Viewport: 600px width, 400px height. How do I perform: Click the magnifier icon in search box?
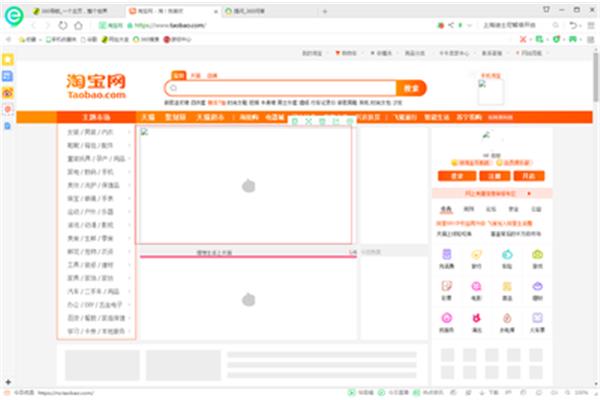173,88
